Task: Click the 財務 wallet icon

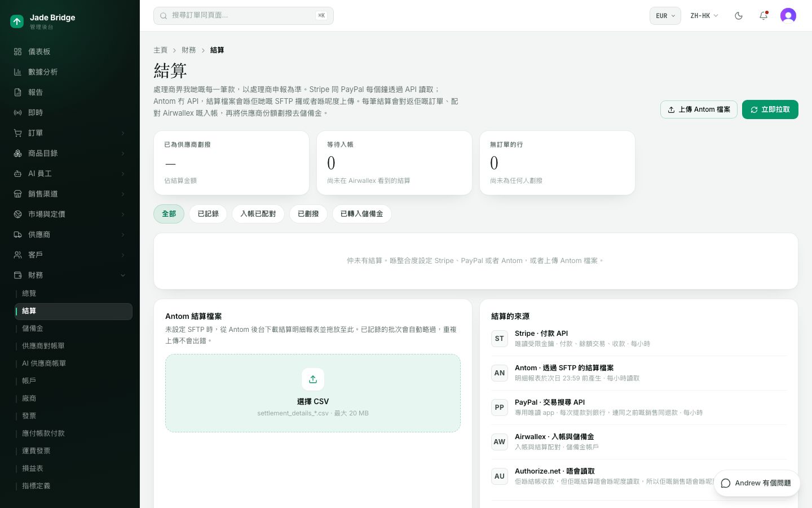Action: [18, 275]
